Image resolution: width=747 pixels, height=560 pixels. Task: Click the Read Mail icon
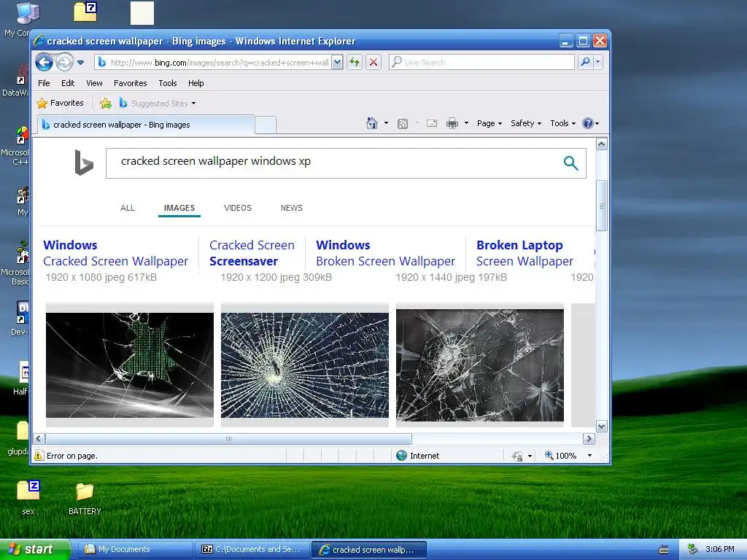point(432,123)
